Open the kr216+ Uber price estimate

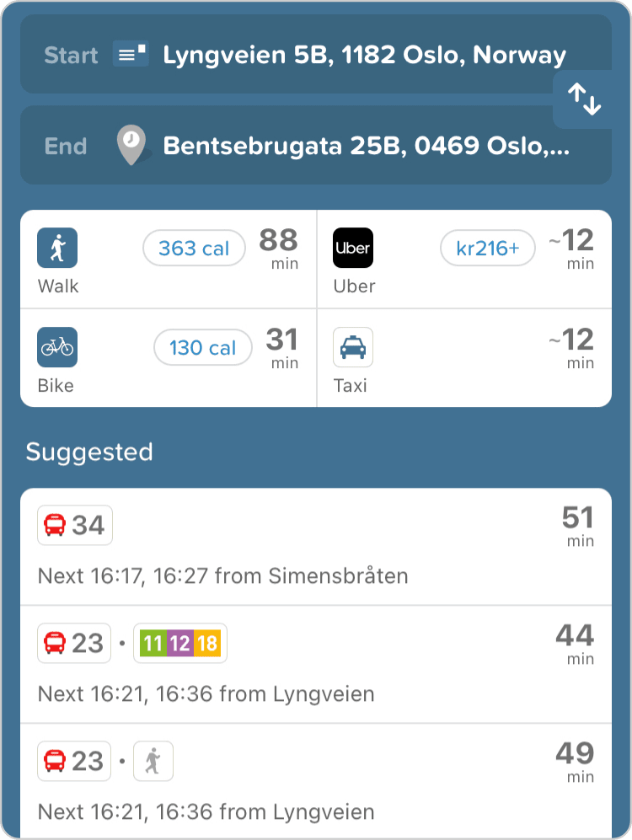(x=487, y=249)
